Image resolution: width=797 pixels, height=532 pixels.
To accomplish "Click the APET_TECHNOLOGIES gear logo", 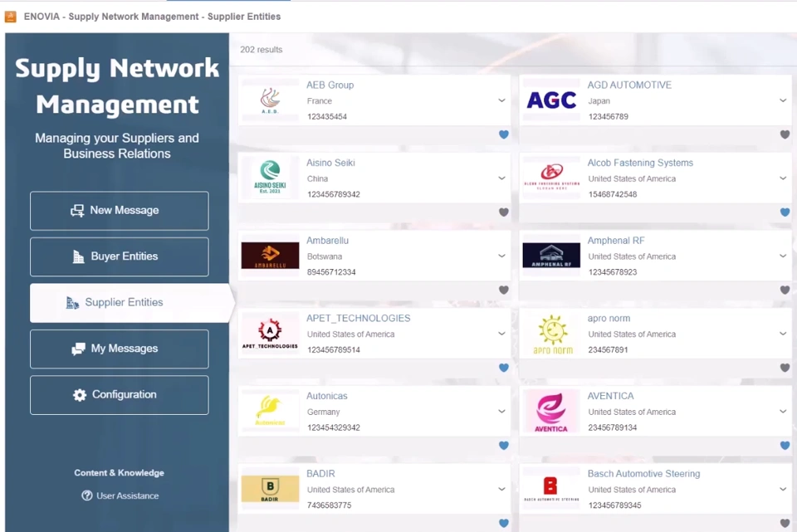I will click(270, 334).
